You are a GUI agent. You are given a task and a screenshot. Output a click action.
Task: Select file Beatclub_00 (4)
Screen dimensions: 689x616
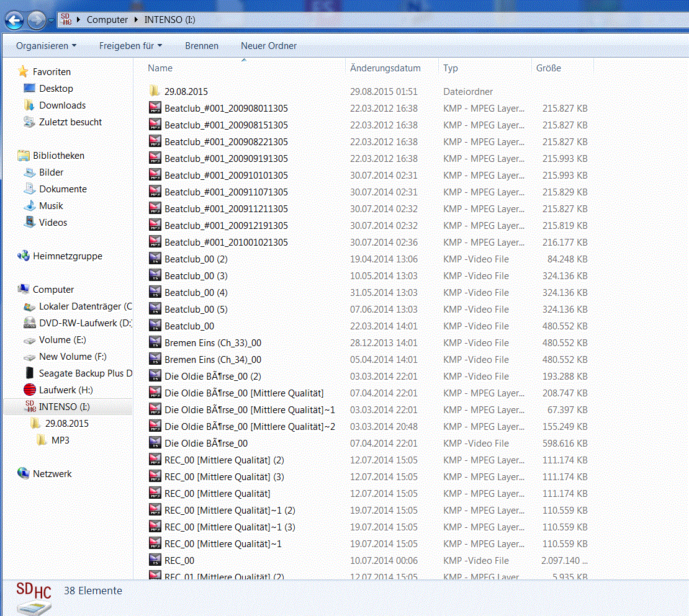pos(196,292)
